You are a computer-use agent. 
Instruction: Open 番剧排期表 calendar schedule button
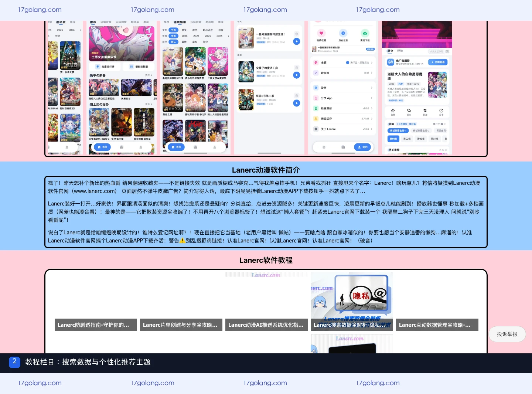click(139, 67)
